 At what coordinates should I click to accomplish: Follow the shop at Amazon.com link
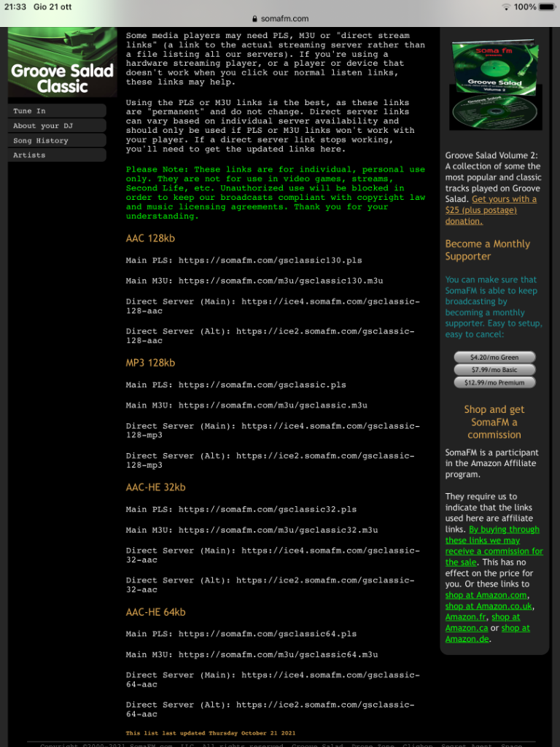[x=486, y=595]
